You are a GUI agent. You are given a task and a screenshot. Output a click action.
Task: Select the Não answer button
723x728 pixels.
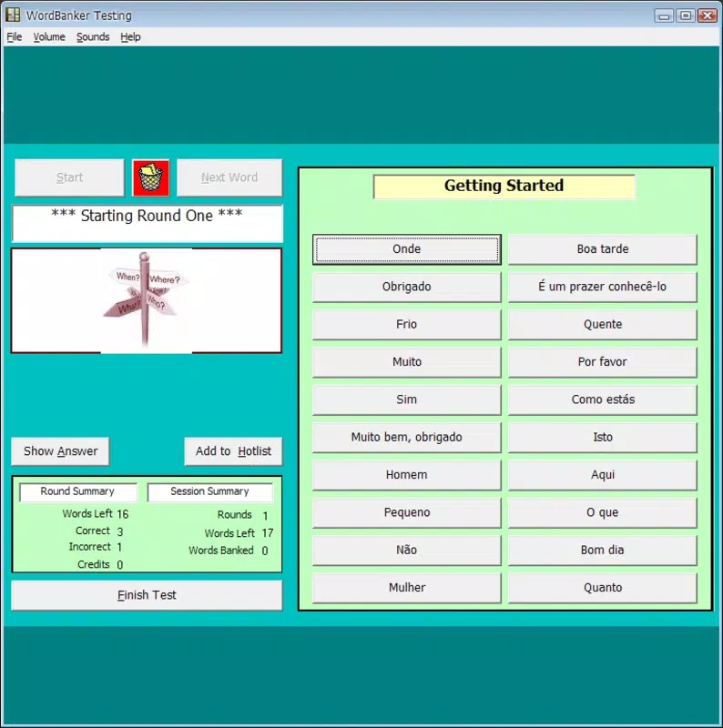click(x=406, y=551)
